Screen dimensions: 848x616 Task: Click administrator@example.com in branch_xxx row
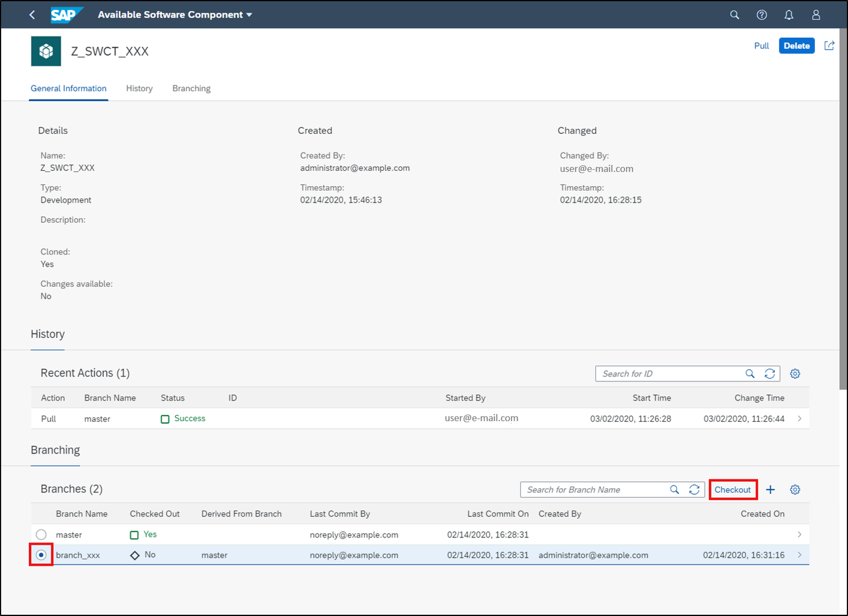(593, 555)
